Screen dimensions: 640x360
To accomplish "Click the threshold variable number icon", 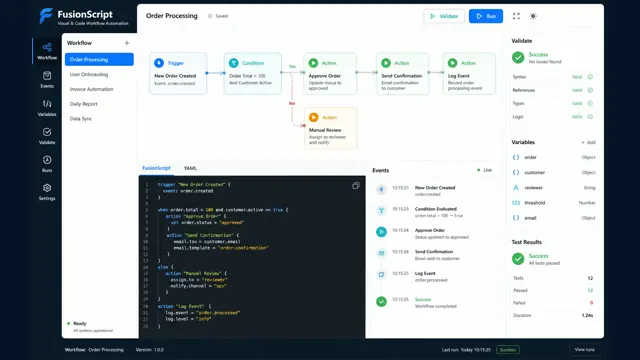I will [x=516, y=203].
